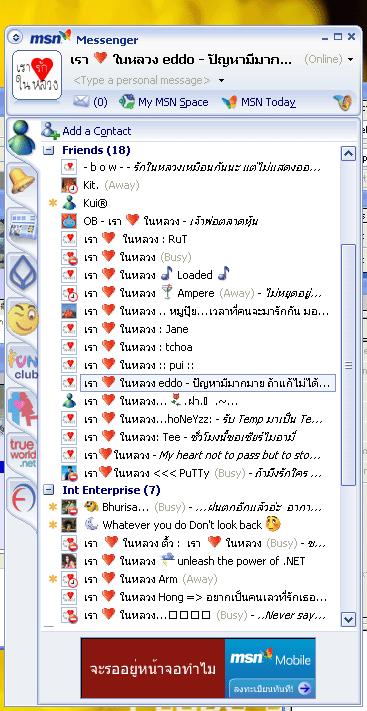367x711 pixels.
Task: Collapse the Int Enterprise group
Action: (48, 490)
